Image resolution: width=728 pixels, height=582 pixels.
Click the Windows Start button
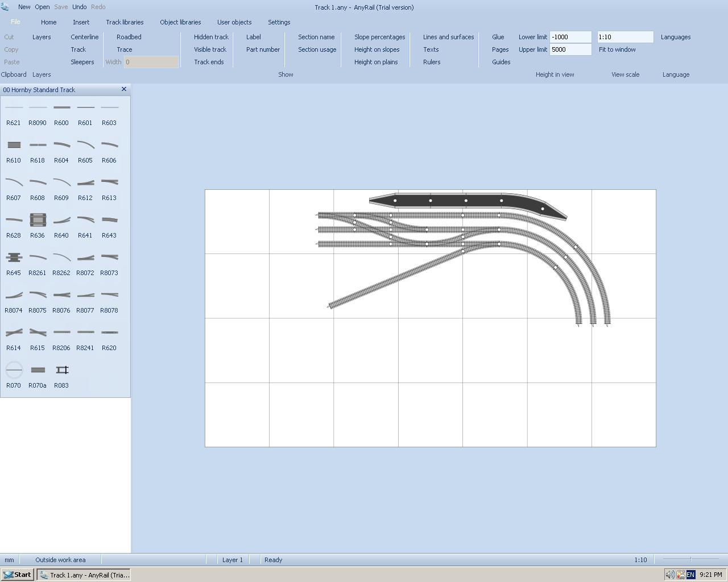pos(18,575)
